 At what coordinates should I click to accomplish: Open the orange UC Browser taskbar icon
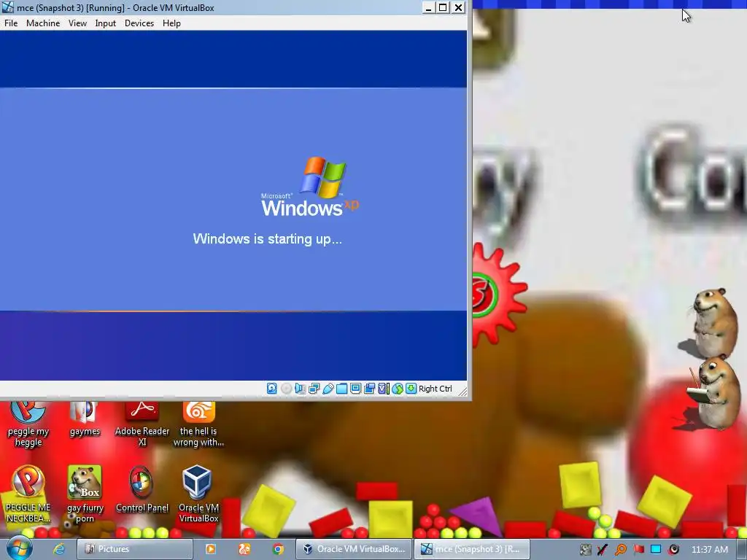(244, 549)
